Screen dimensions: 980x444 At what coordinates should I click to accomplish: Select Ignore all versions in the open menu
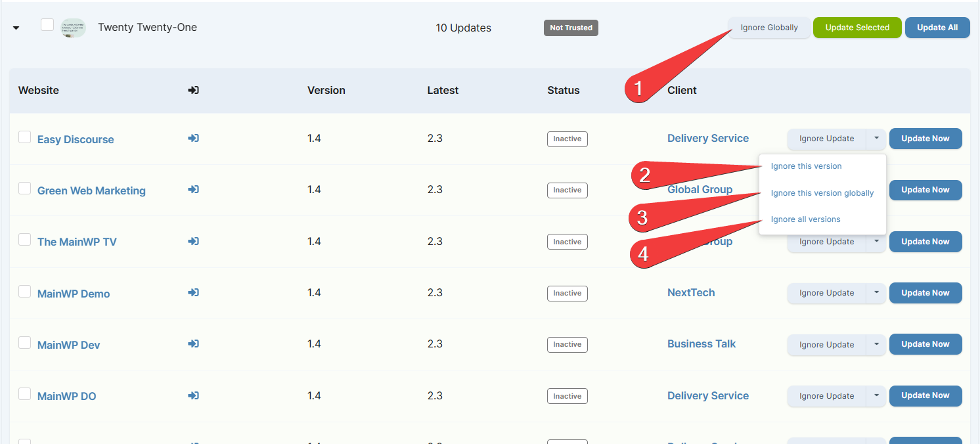click(805, 219)
